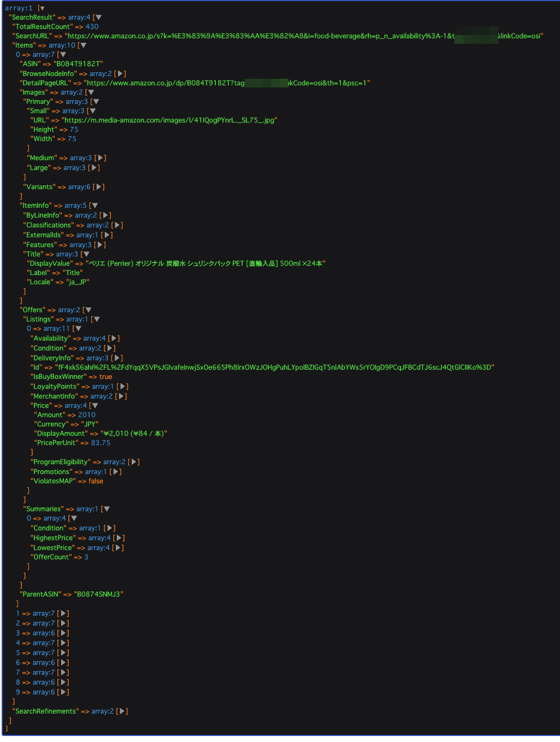Expand the Availability array
This screenshot has height=742, width=560.
click(x=114, y=338)
